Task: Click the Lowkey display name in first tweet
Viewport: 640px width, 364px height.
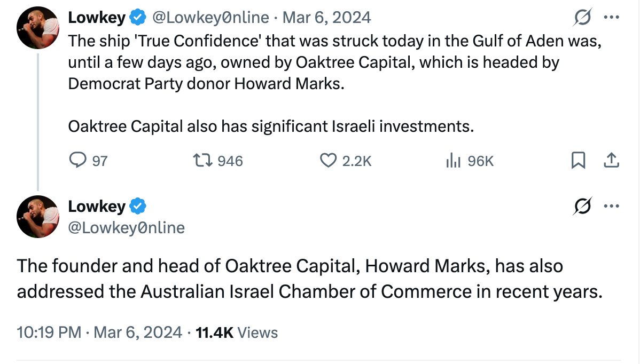Action: coord(97,18)
